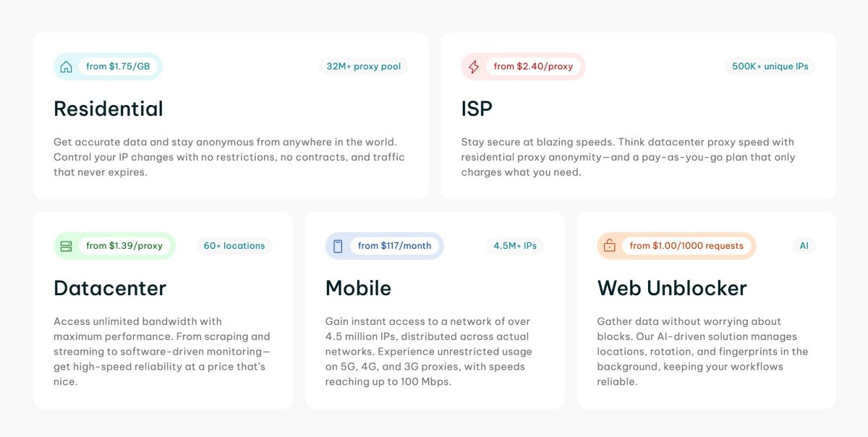Screen dimensions: 868x437
Task: Select the lightning bolt icon on ISP card
Action: pyautogui.click(x=475, y=66)
